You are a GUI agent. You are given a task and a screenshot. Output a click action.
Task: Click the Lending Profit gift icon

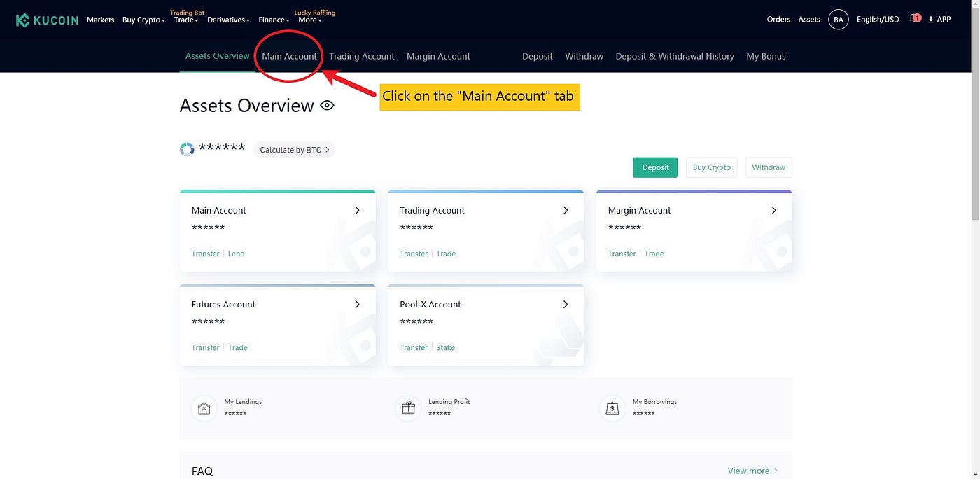(x=408, y=408)
